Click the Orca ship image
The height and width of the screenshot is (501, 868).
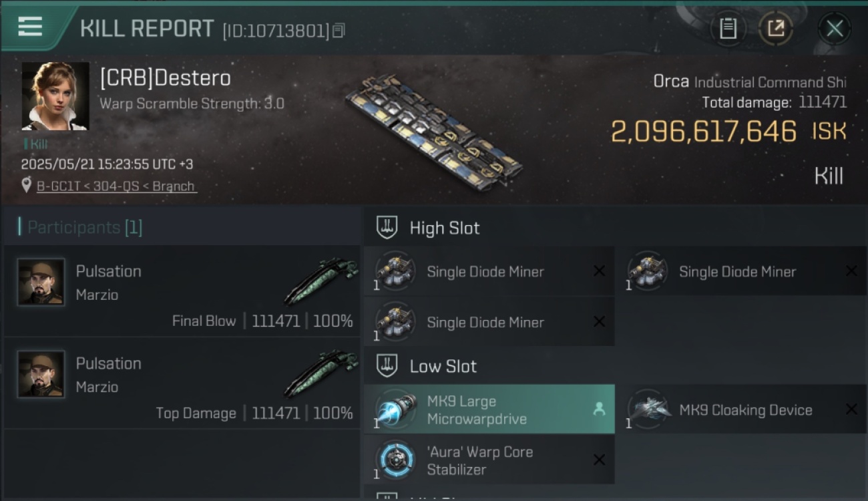434,130
